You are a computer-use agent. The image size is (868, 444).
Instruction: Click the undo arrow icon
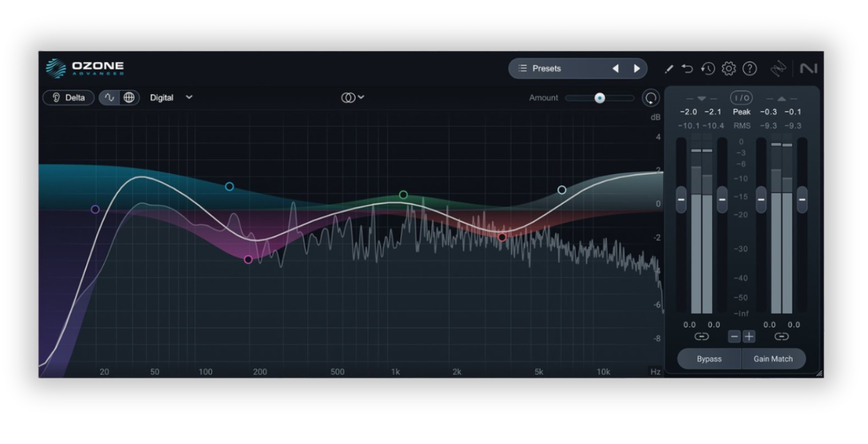687,68
